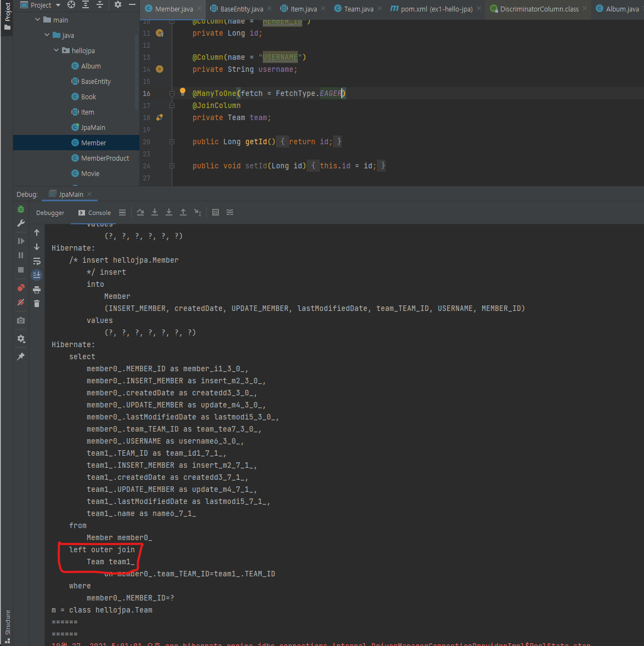Viewport: 644px width, 646px height.
Task: Click the fold marker at the @ManyToOne line
Action: [x=172, y=94]
